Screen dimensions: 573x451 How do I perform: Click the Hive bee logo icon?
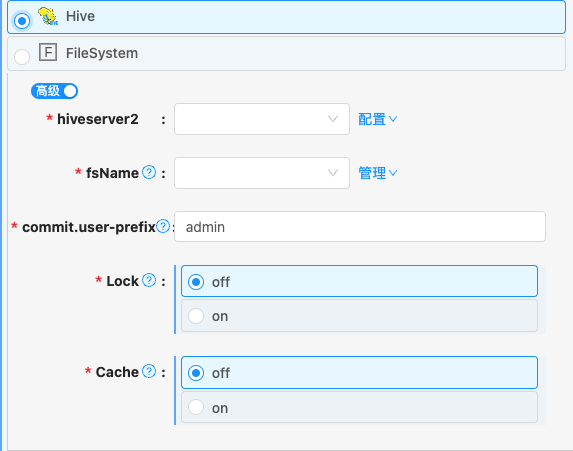[48, 16]
